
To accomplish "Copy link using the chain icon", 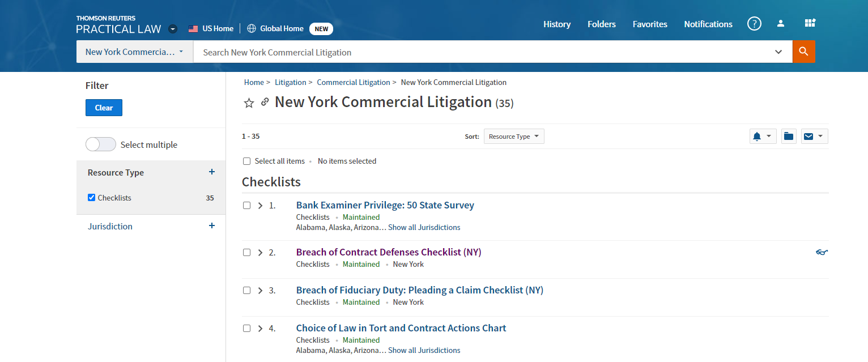I will (265, 102).
